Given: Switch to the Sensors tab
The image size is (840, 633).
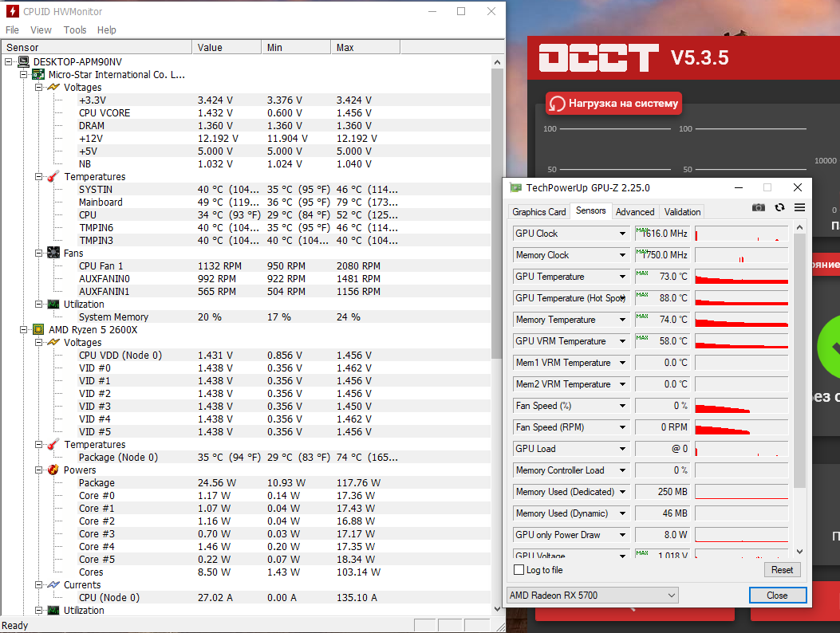Looking at the screenshot, I should coord(590,210).
